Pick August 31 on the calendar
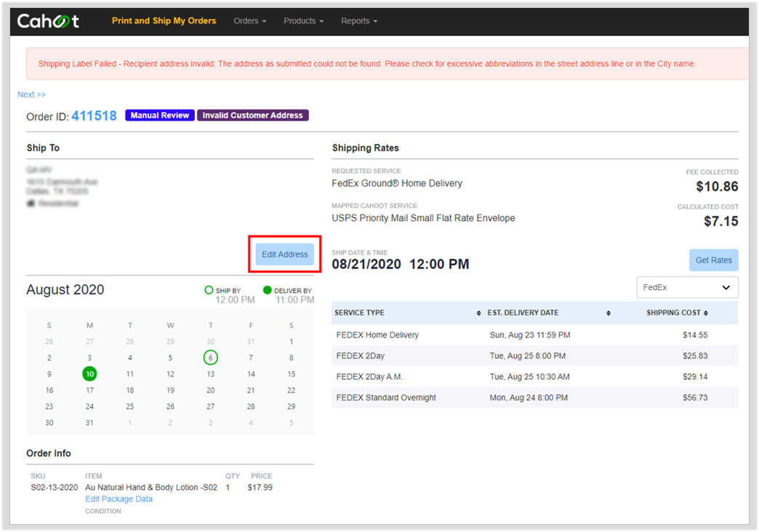This screenshot has width=759, height=532. [89, 422]
